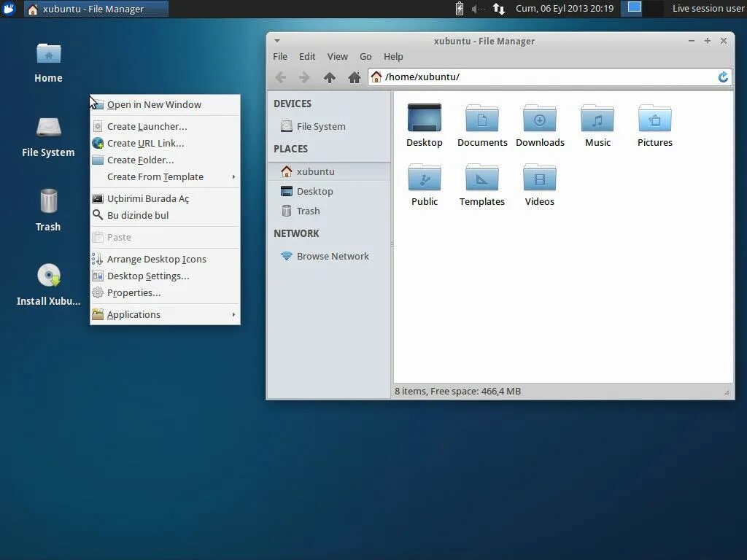
Task: Open the Edit menu
Action: [307, 57]
